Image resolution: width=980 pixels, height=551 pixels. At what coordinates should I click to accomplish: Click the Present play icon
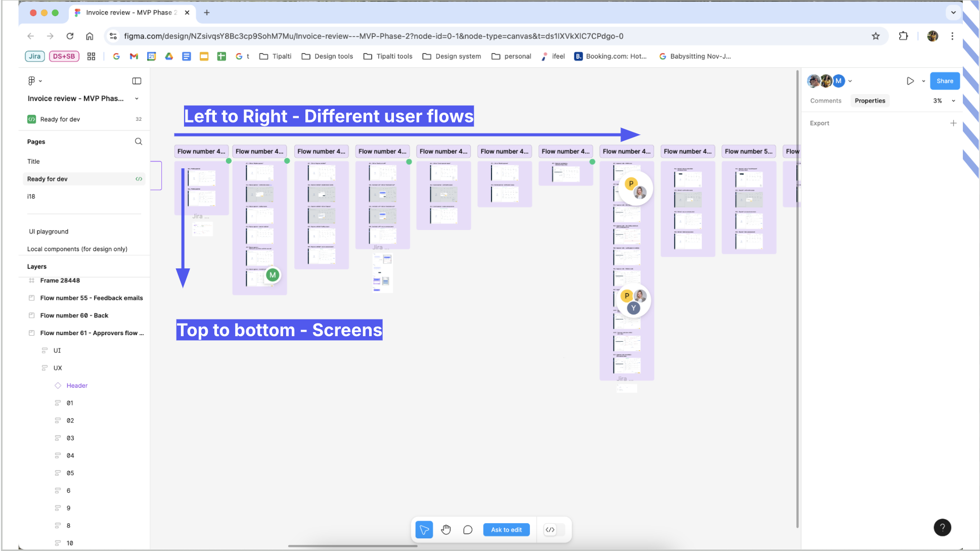[x=910, y=81]
